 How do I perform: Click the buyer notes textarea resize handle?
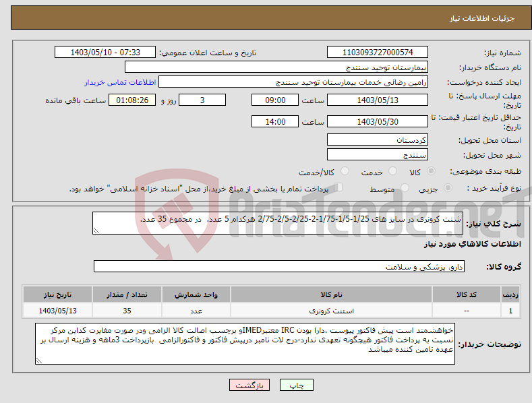[x=39, y=361]
